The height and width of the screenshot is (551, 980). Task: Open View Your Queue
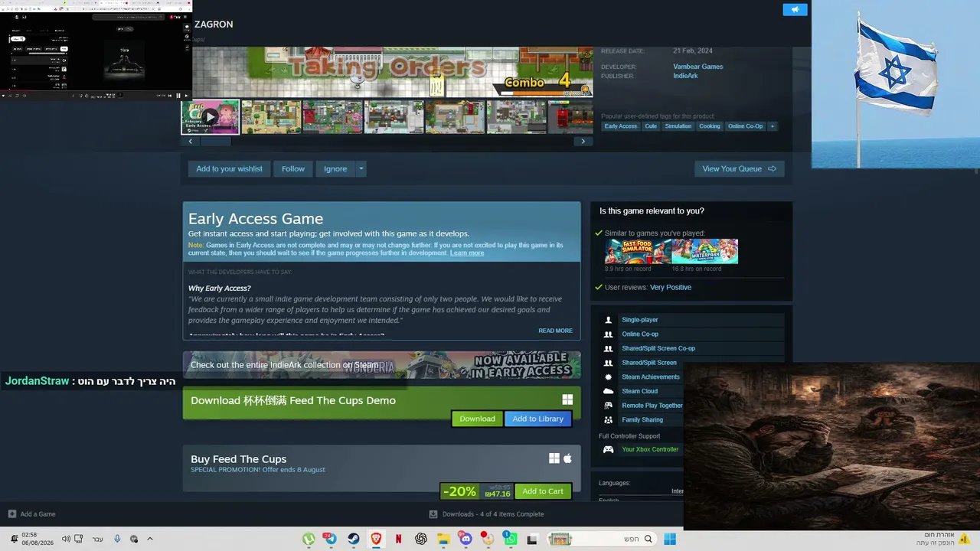(739, 168)
